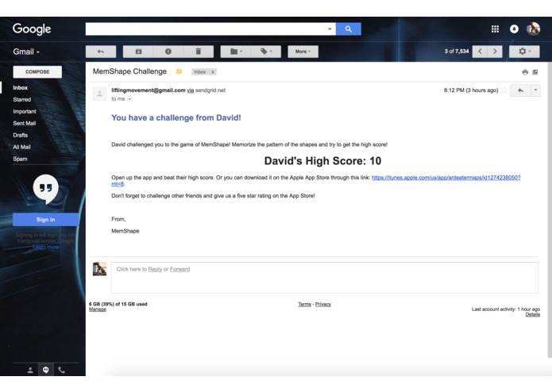Screen dimensions: 552x392
Task: Select the Hangouts conversations icon
Action: pos(46,370)
